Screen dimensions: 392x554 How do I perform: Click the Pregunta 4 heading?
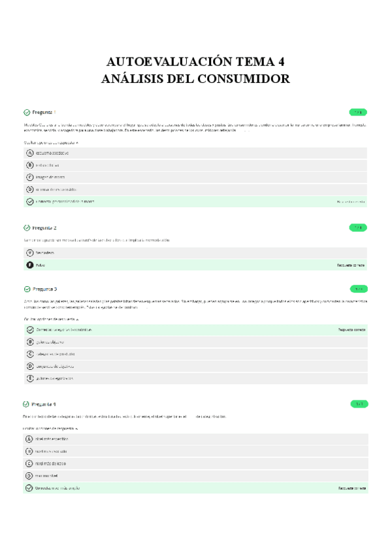click(44, 404)
